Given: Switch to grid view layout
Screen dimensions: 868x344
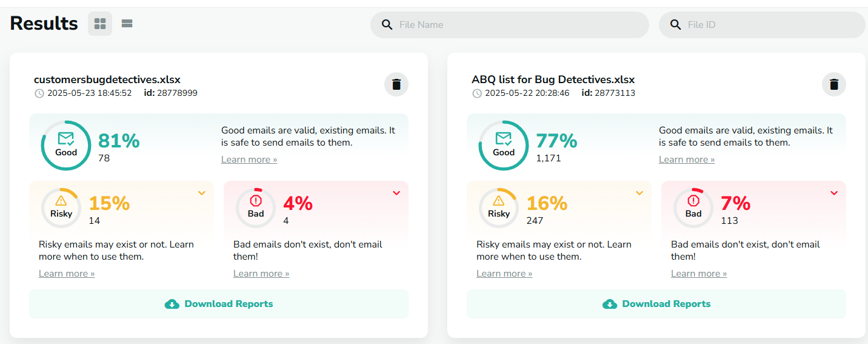Looking at the screenshot, I should (x=100, y=24).
